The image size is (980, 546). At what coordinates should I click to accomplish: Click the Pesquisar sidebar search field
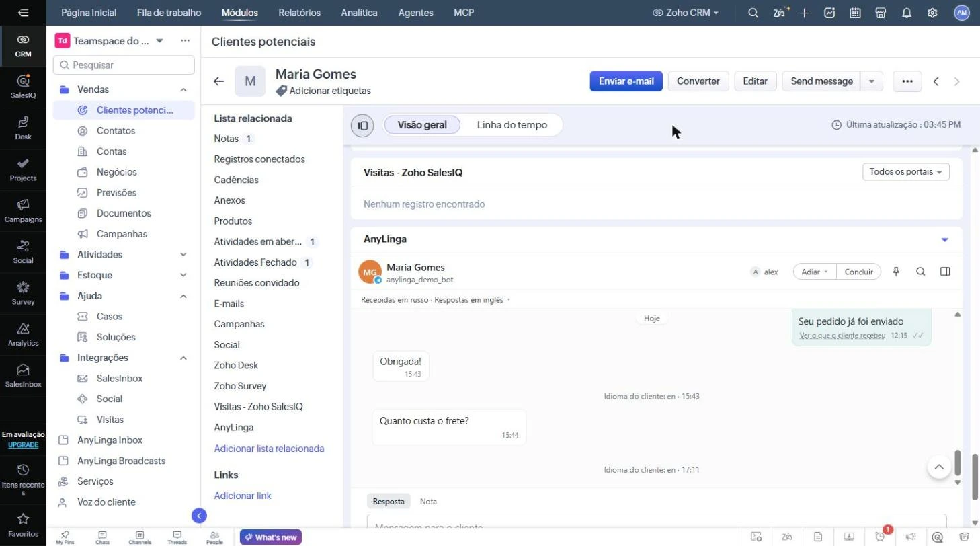(124, 65)
